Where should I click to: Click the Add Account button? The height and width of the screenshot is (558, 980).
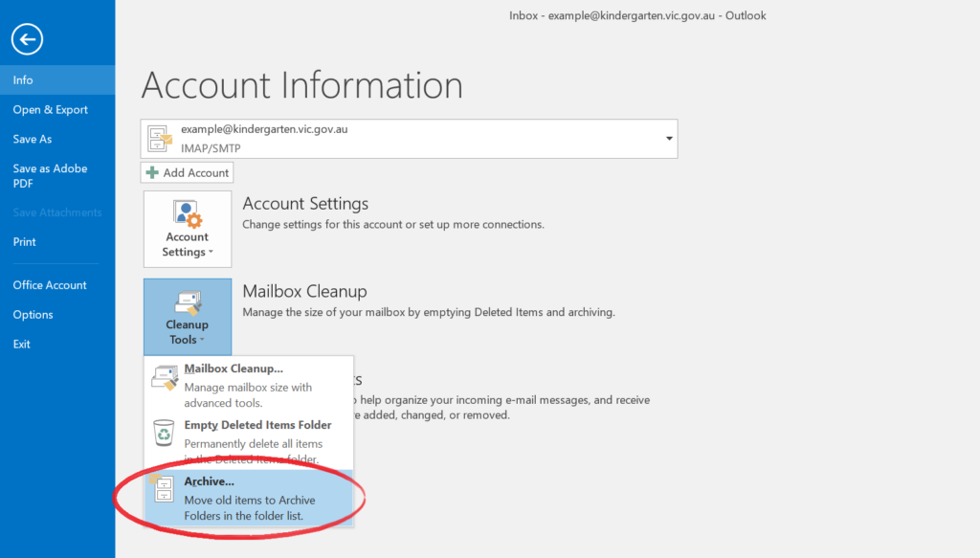coord(187,172)
